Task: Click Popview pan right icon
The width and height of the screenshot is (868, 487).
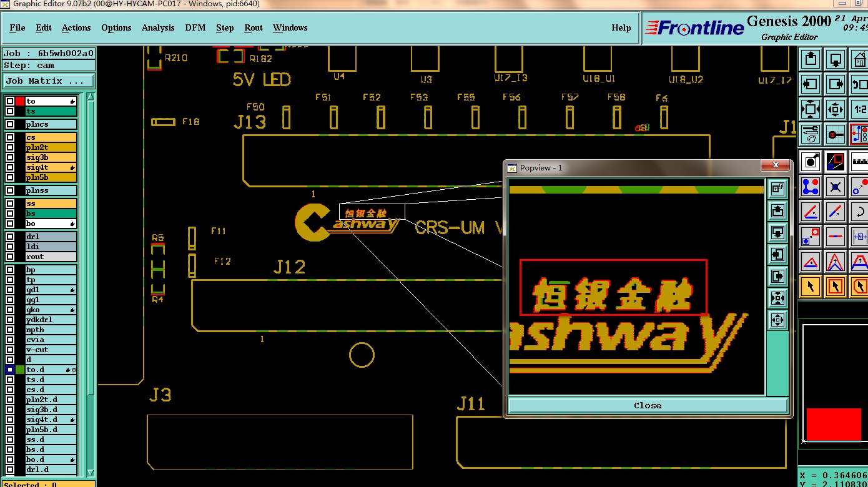Action: click(x=777, y=276)
